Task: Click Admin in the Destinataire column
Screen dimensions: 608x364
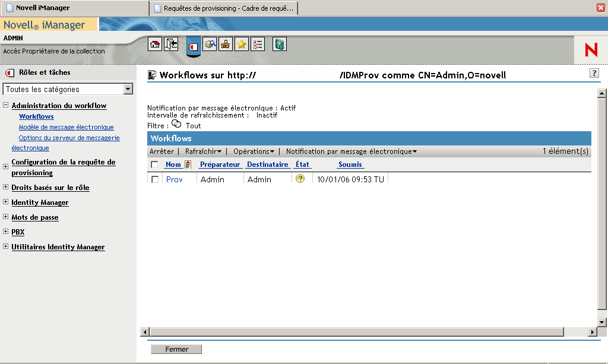Action: click(259, 179)
